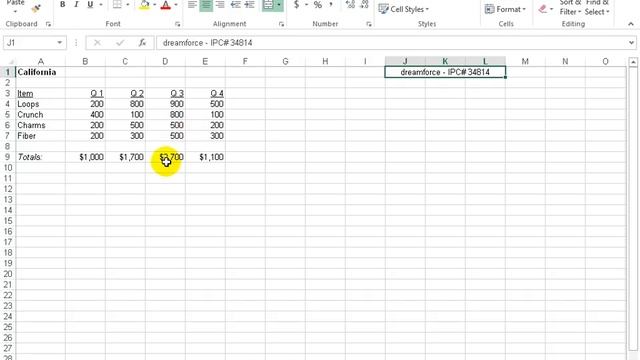Select the $1,100 total cell
The image size is (640, 360).
pos(205,157)
